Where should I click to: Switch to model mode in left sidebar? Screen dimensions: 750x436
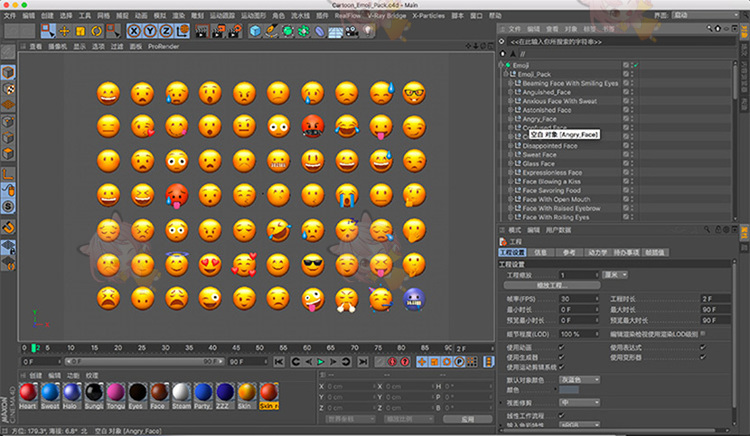coord(8,73)
